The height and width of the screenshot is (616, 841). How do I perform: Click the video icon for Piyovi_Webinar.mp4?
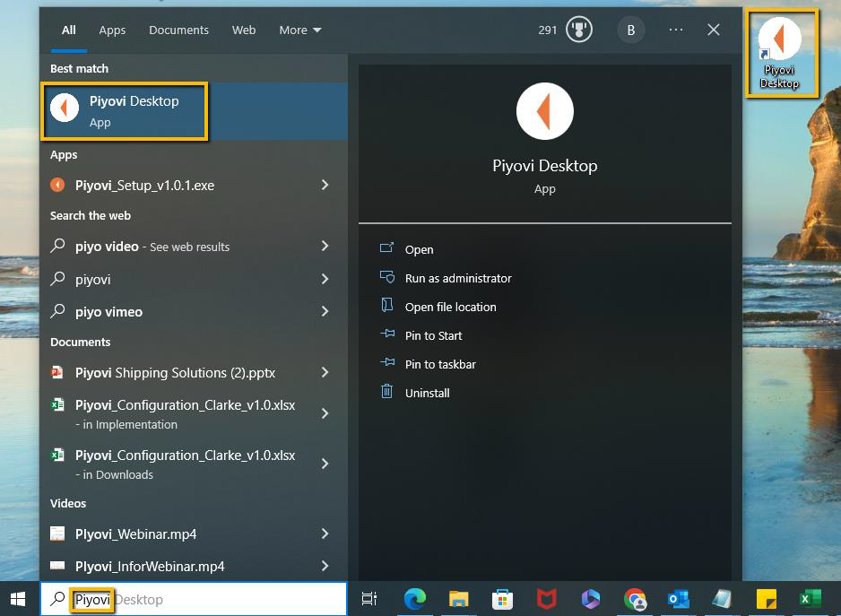[56, 534]
